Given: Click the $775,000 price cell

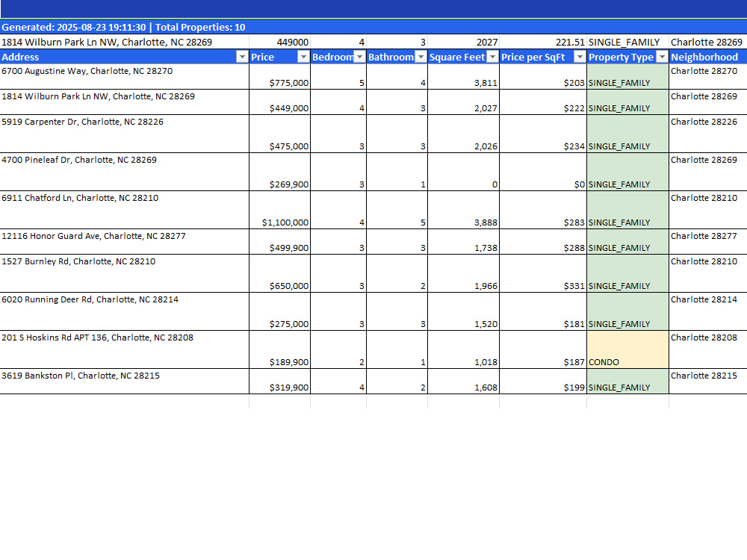Looking at the screenshot, I should (x=279, y=77).
